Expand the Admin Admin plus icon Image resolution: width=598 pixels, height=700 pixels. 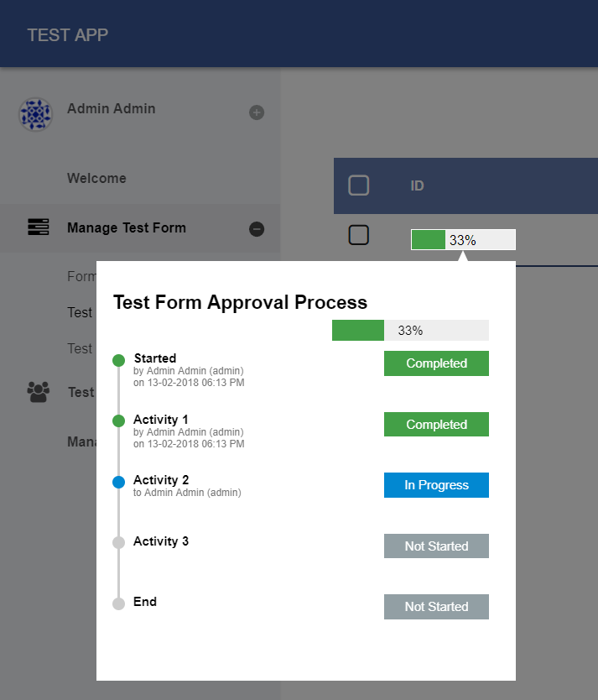coord(257,112)
